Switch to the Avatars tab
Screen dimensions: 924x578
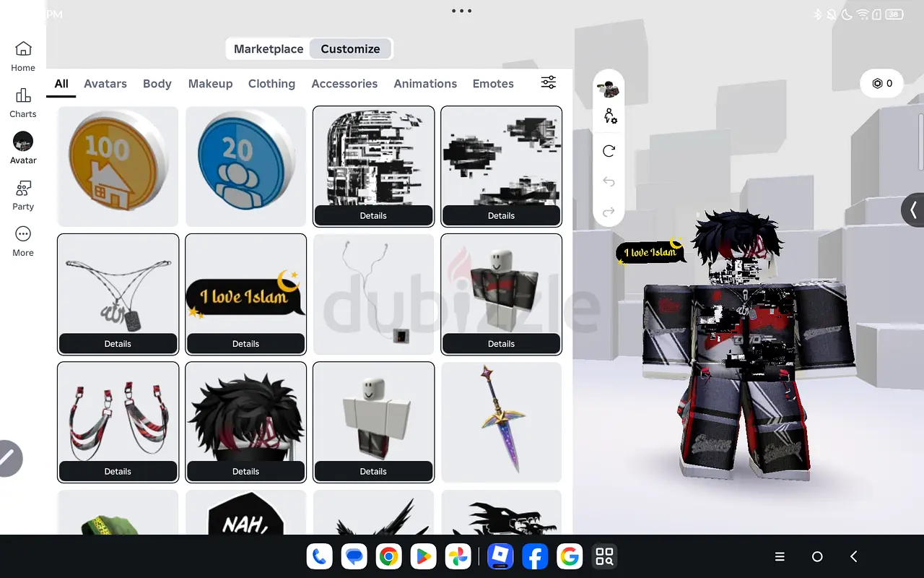pos(105,84)
